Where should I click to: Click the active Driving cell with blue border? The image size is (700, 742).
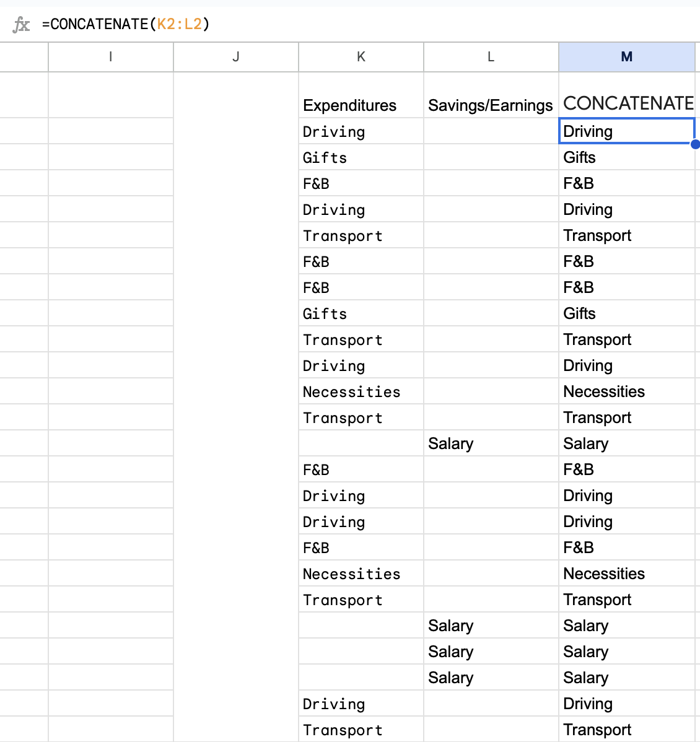click(x=627, y=131)
